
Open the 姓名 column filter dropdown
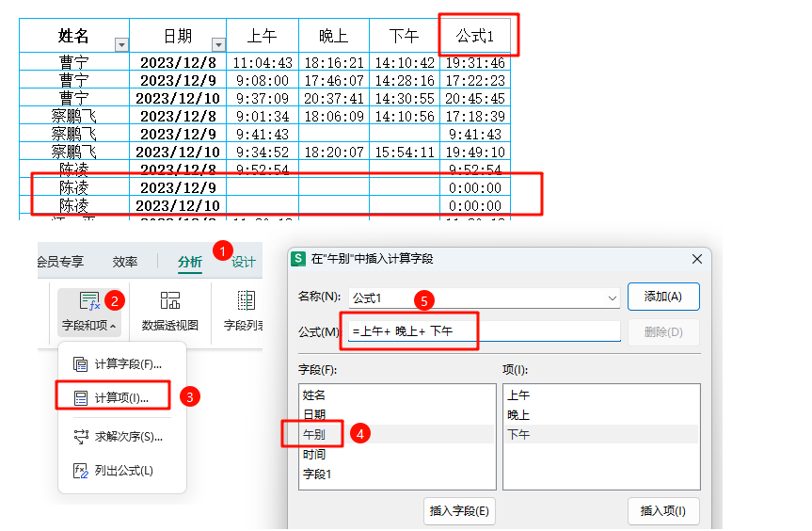[121, 45]
